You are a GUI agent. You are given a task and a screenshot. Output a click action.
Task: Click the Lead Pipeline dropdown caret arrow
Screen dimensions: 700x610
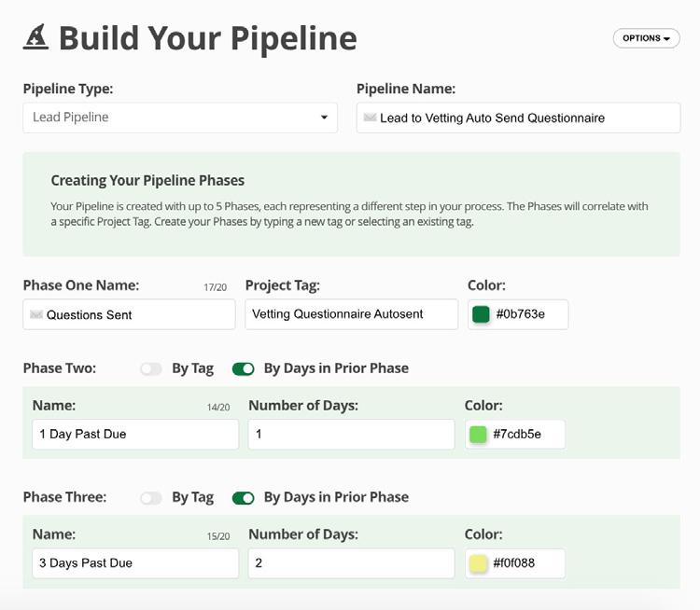tap(324, 118)
